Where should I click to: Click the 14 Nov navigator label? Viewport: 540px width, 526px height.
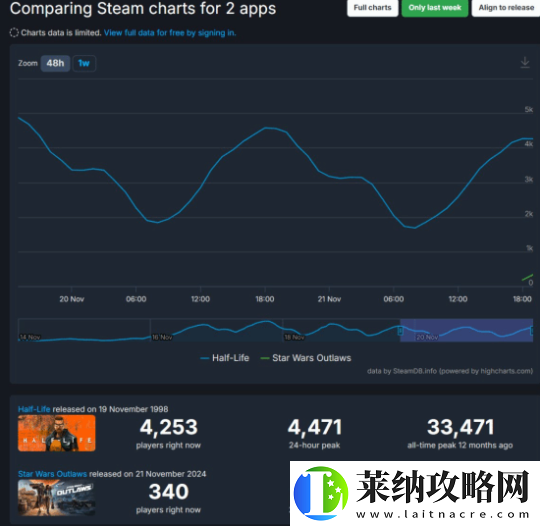(x=30, y=337)
